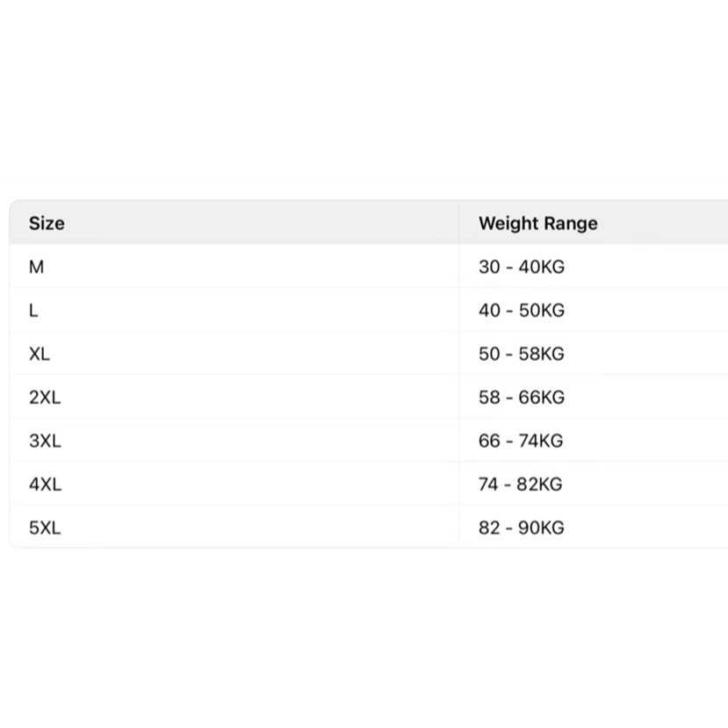Click the word Weight in the header
Image resolution: width=728 pixels, height=728 pixels.
click(508, 223)
